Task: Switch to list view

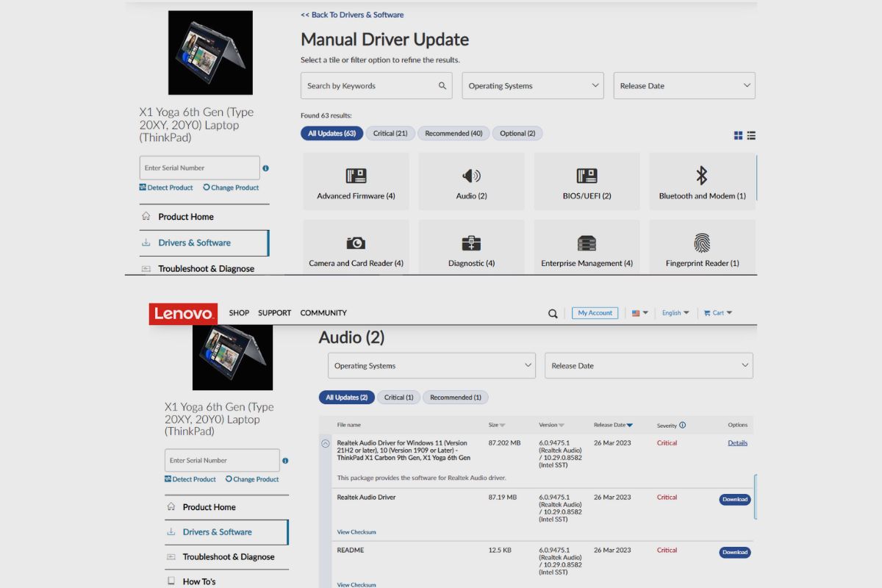Action: [751, 135]
